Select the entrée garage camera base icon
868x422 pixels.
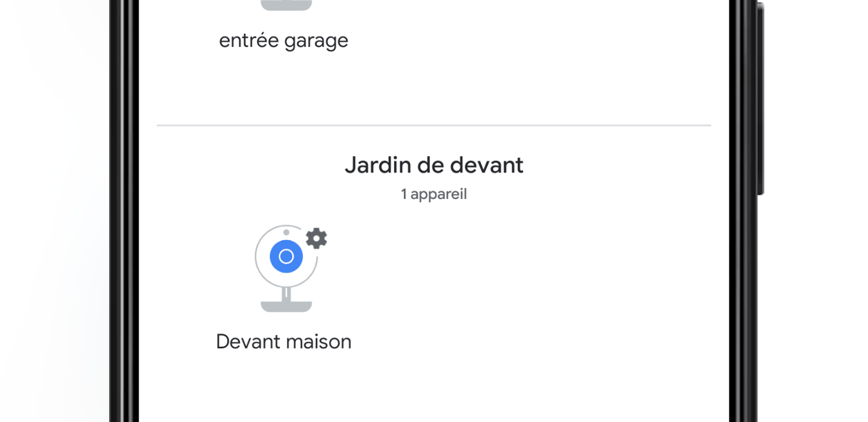click(x=286, y=5)
